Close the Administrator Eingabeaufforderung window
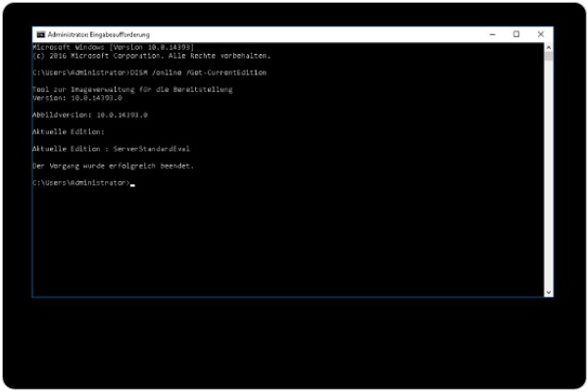Screen dimensions: 588x392 (540, 34)
